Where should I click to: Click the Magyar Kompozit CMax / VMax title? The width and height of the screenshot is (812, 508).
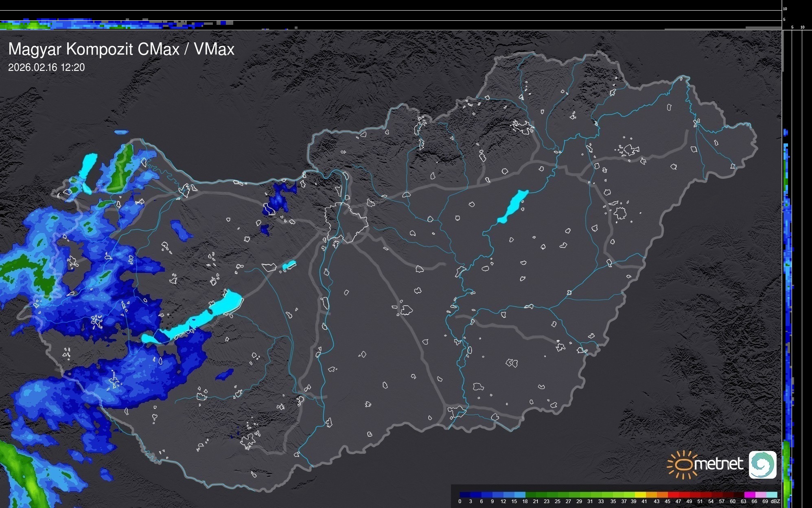click(121, 49)
